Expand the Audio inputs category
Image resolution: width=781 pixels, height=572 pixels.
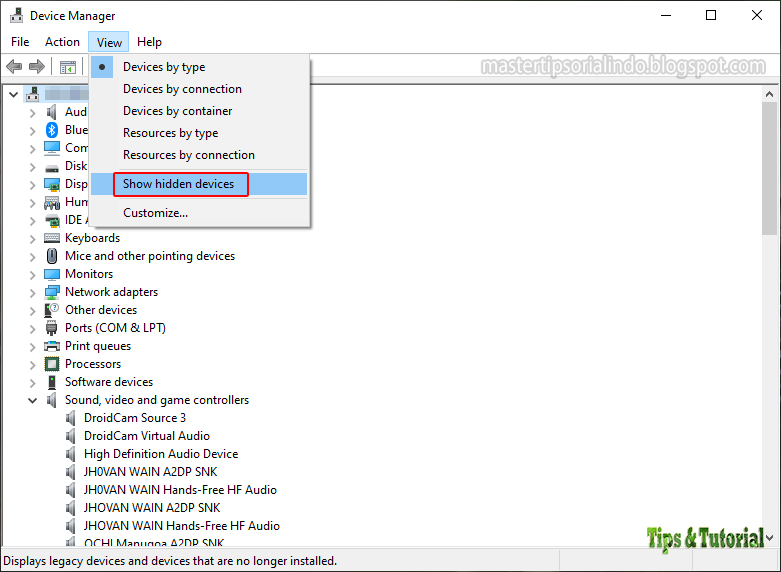[32, 113]
